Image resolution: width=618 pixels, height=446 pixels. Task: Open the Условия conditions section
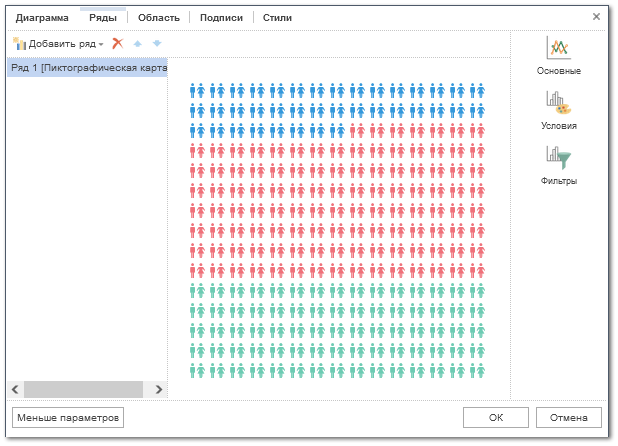click(558, 111)
